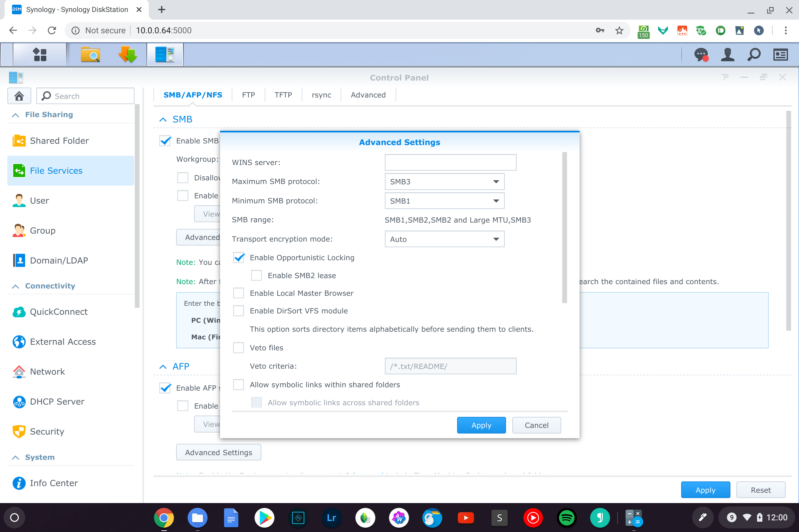This screenshot has width=799, height=532.
Task: Open File Station from the DSM taskbar
Action: pos(90,55)
